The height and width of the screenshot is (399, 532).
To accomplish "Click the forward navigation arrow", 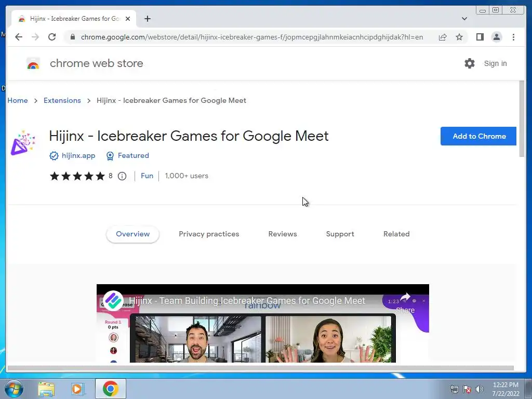I will (35, 37).
